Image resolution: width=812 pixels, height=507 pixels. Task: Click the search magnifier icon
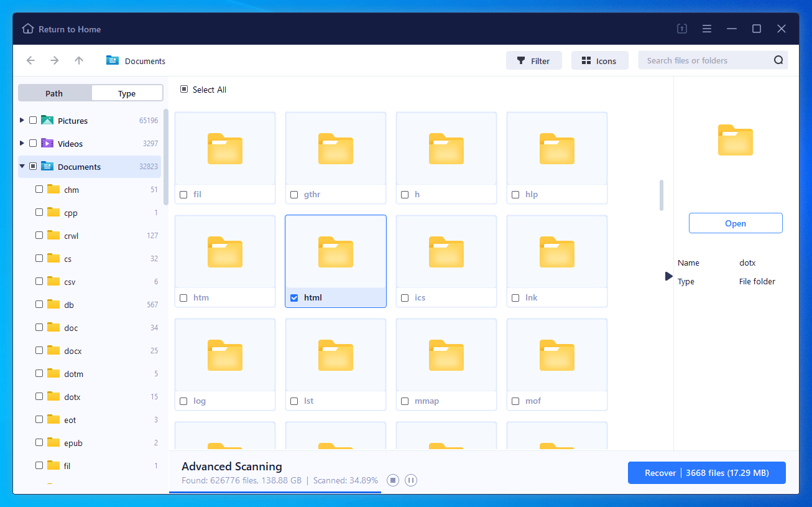click(778, 60)
